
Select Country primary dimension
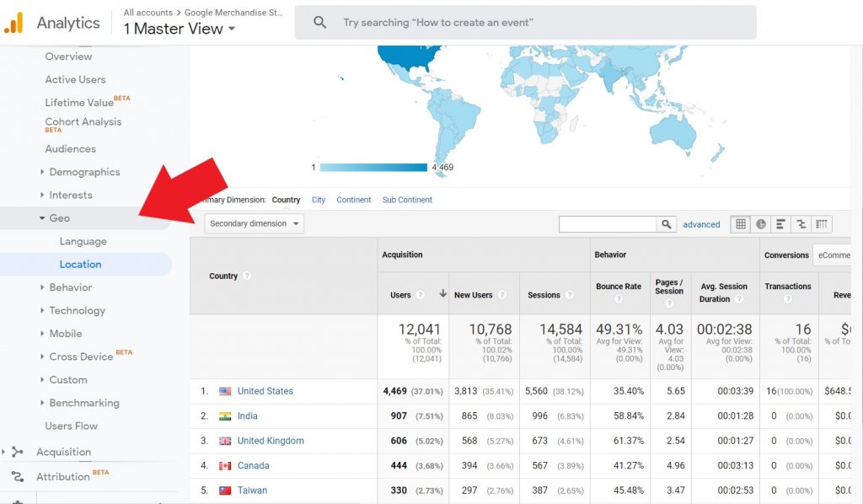[x=287, y=200]
